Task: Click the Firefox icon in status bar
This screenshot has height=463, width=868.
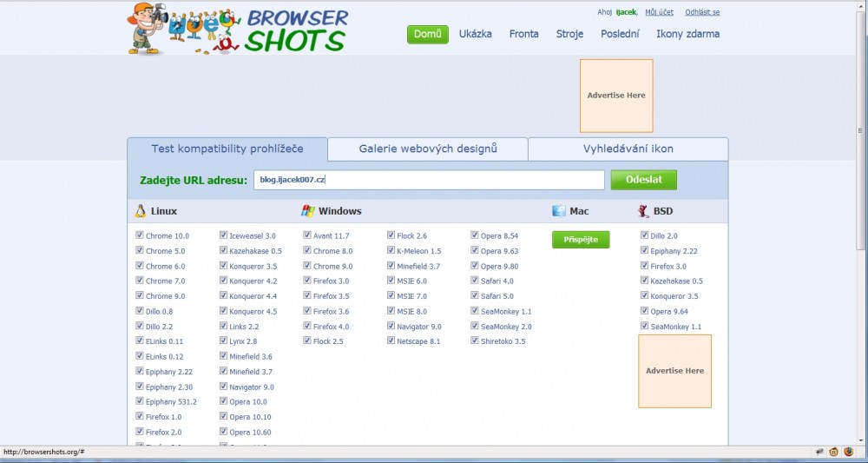Action: 848,452
